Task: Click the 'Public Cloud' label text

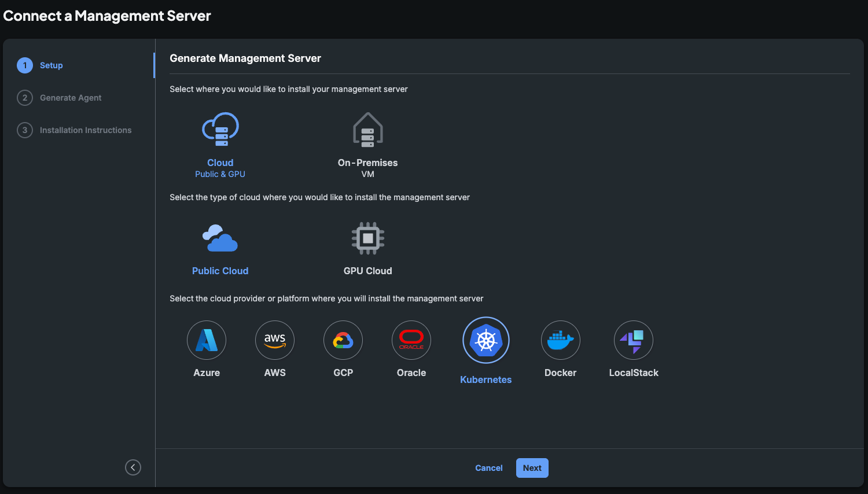Action: (220, 271)
